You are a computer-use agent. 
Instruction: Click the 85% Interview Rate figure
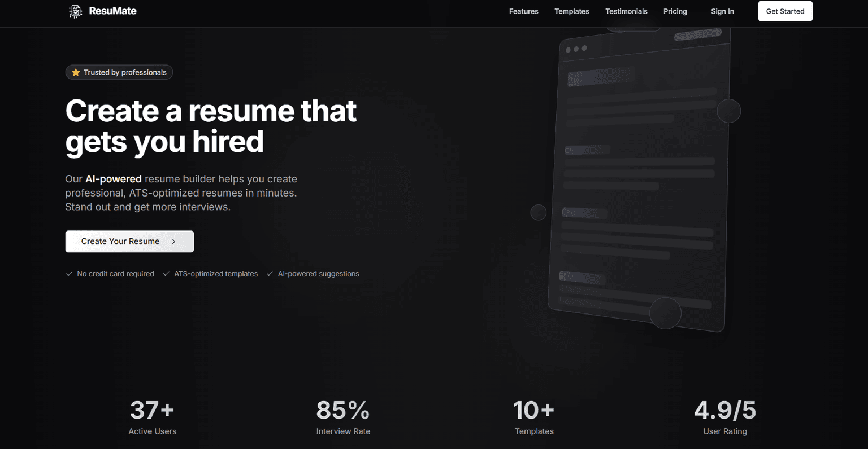pos(342,411)
